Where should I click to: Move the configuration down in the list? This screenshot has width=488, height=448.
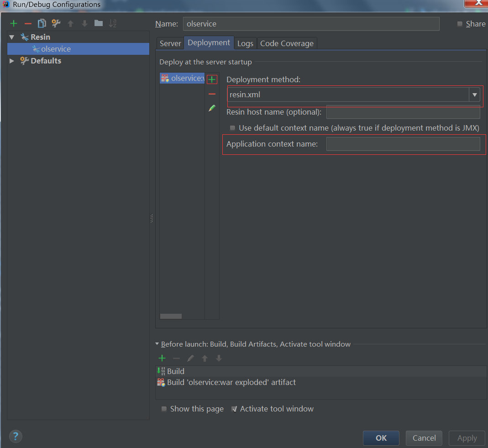pyautogui.click(x=84, y=24)
